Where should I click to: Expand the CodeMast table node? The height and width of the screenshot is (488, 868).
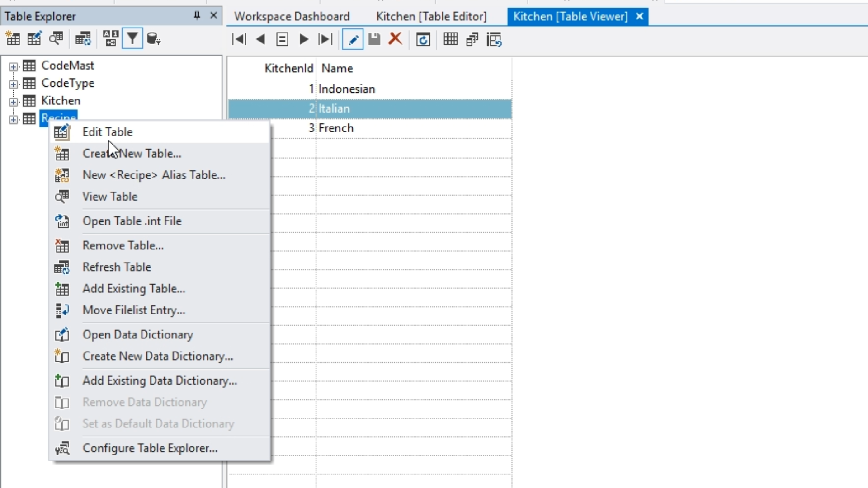[x=14, y=66]
